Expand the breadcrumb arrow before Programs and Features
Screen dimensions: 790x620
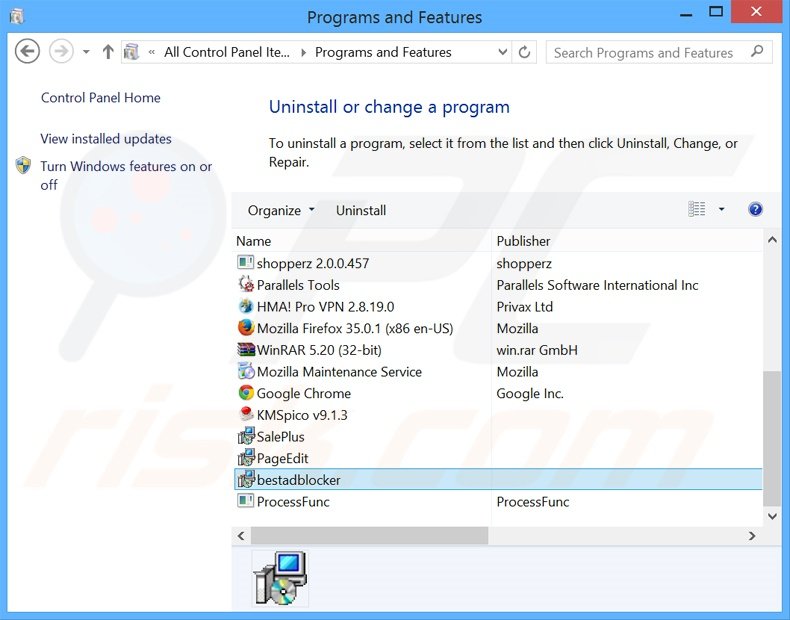[303, 52]
